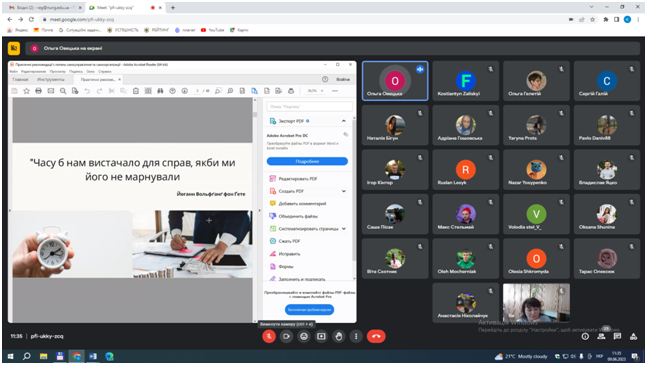Toggle the red muted microphone button
Image resolution: width=647 pixels, height=365 pixels.
(x=269, y=337)
